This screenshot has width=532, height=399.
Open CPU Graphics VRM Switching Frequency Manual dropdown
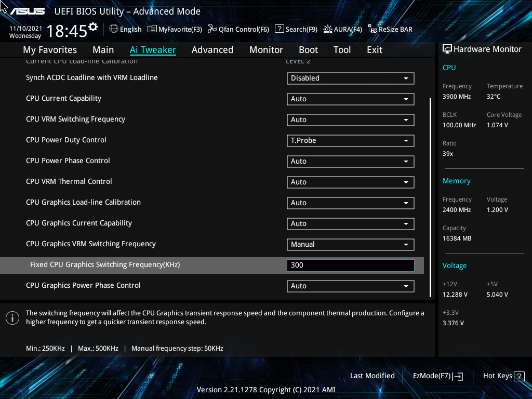tap(351, 245)
